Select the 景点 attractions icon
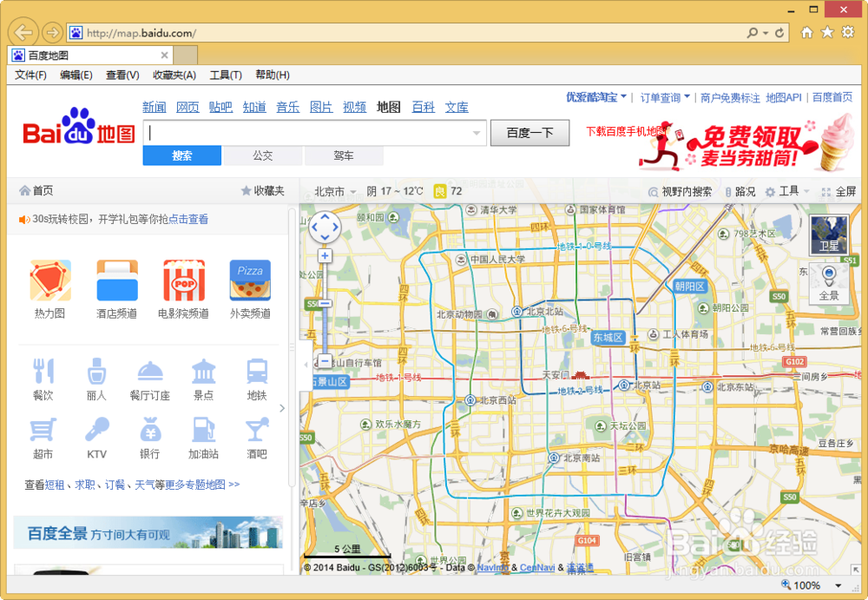The image size is (868, 600). click(x=204, y=371)
